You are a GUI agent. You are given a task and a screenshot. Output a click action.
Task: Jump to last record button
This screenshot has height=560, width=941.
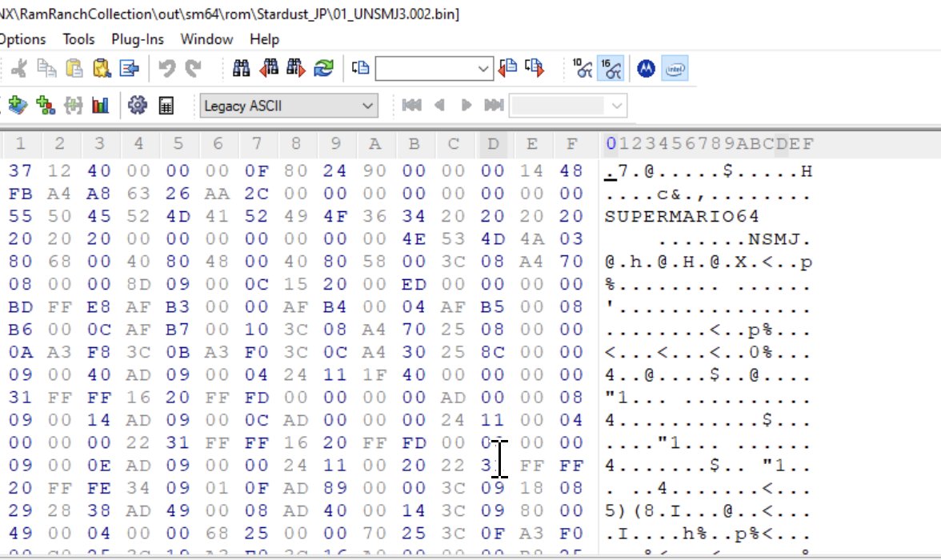coord(494,106)
